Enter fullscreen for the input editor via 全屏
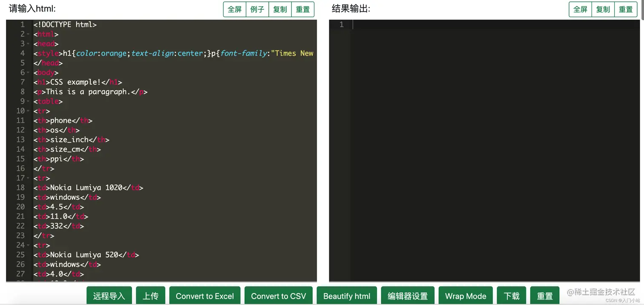 point(234,9)
